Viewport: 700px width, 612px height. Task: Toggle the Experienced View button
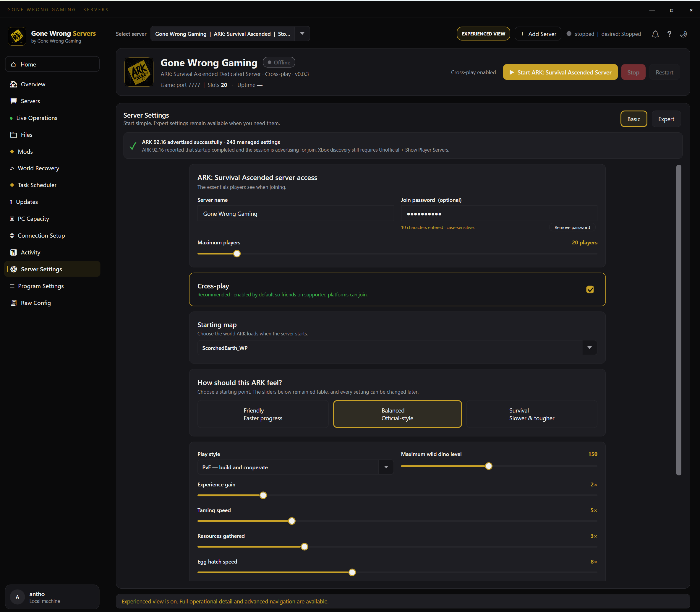tap(483, 33)
